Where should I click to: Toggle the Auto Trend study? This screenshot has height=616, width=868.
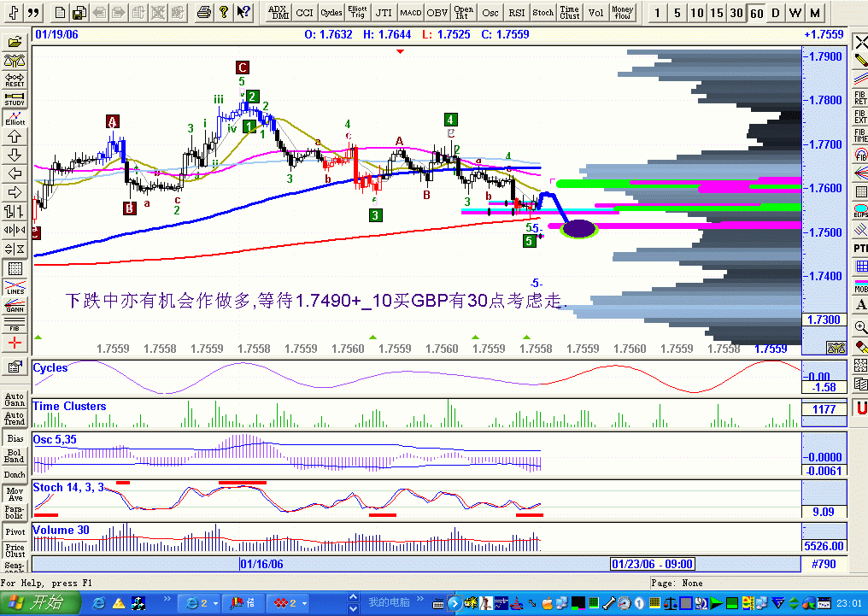click(15, 419)
